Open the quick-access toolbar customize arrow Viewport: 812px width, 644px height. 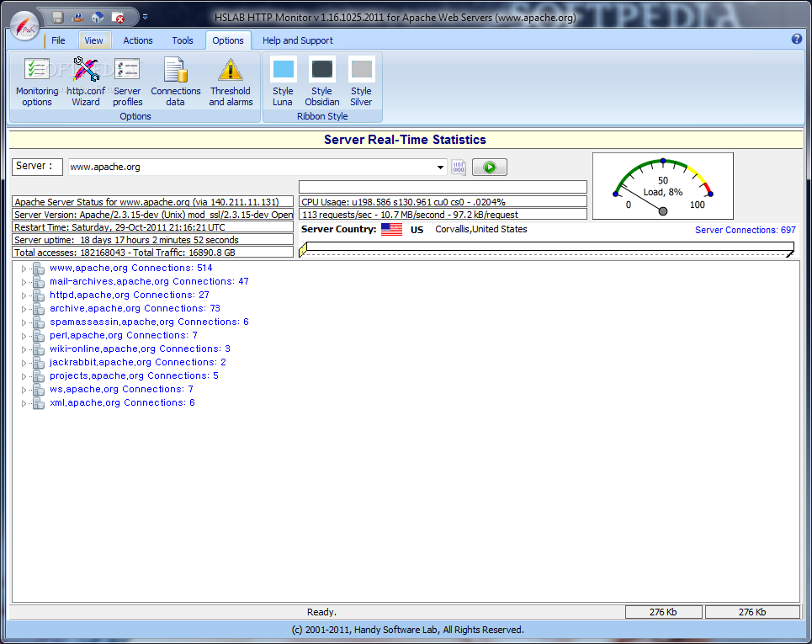[145, 17]
